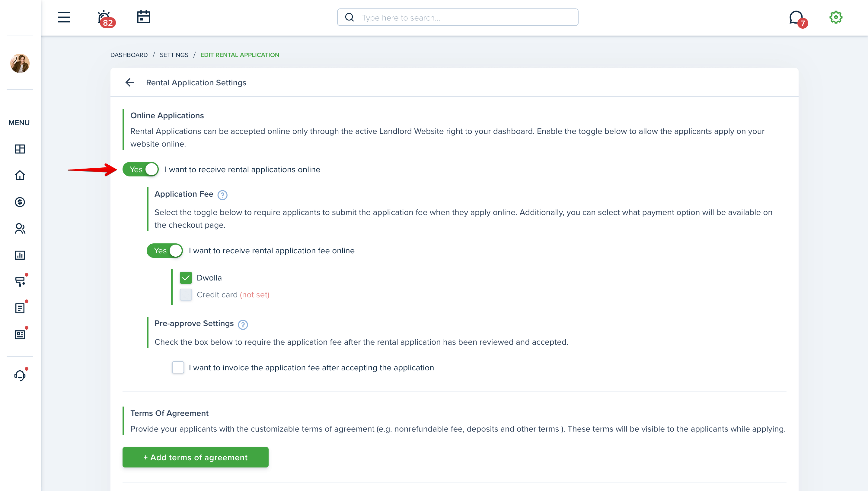Click the Terms Of Agreement heading
The width and height of the screenshot is (868, 491).
click(x=169, y=413)
